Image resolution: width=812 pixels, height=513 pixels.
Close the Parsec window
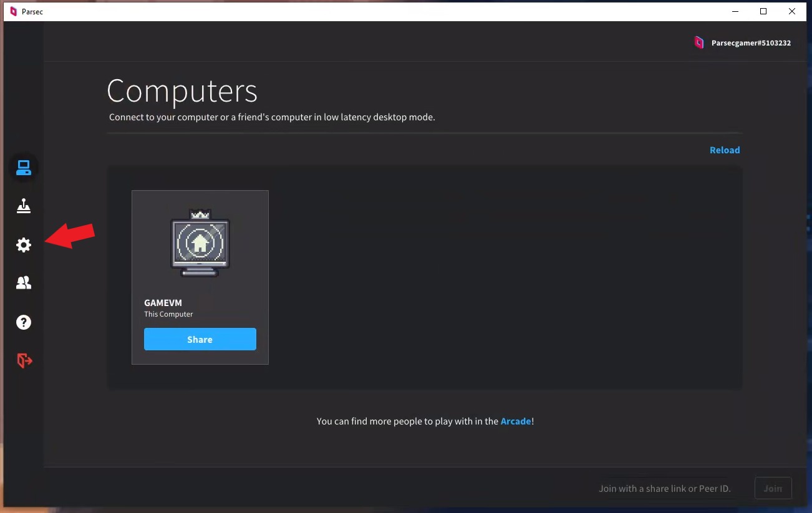point(792,11)
